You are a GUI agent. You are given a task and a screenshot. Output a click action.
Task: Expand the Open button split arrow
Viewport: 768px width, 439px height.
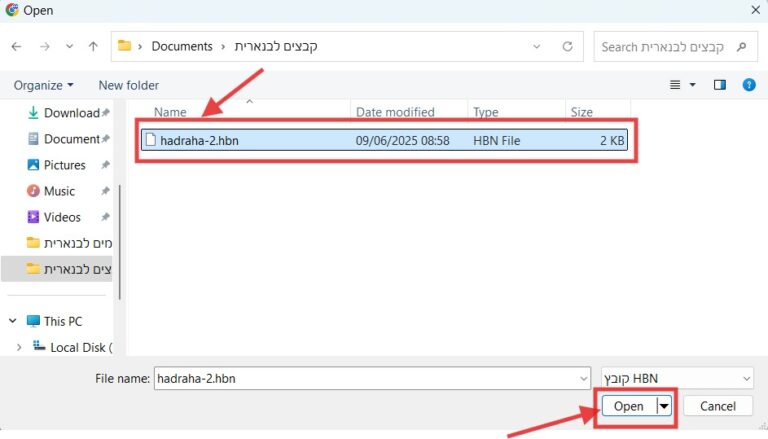[x=663, y=406]
